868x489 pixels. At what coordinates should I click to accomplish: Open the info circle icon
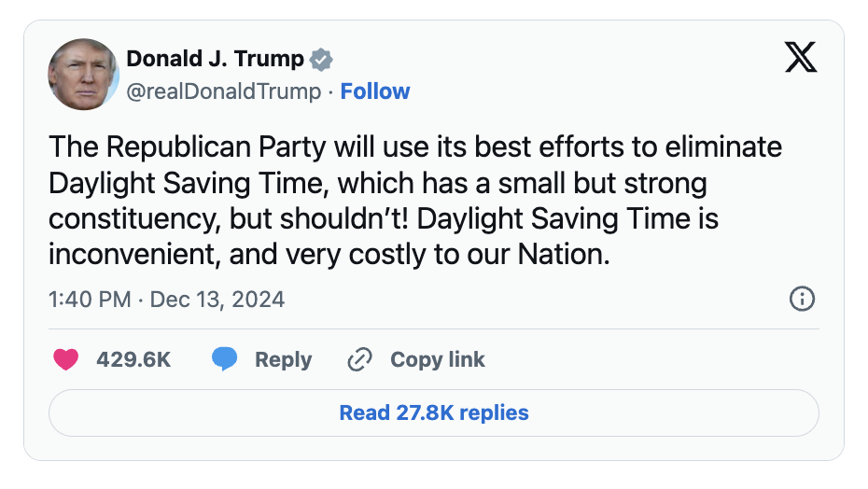click(x=802, y=300)
